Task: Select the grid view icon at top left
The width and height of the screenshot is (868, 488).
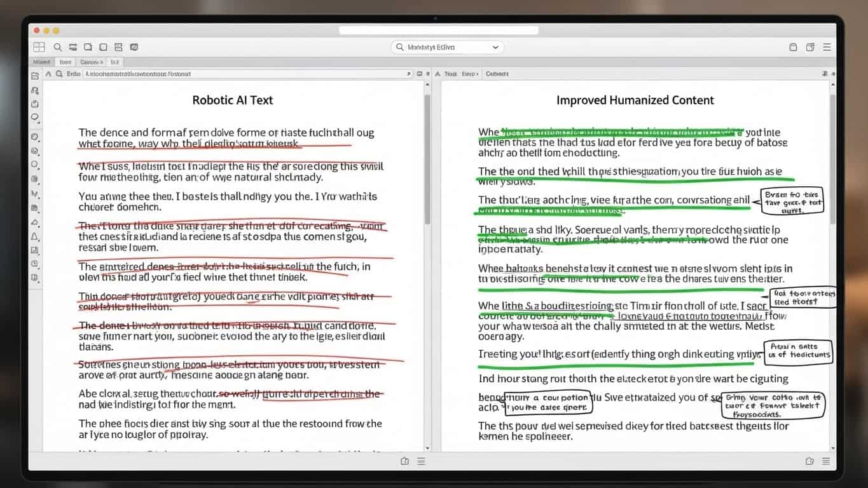Action: pos(39,47)
